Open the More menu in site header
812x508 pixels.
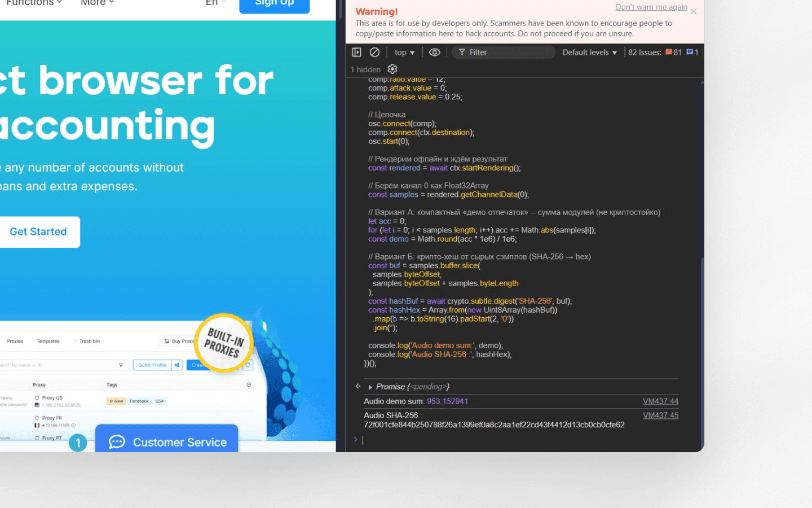pyautogui.click(x=97, y=3)
